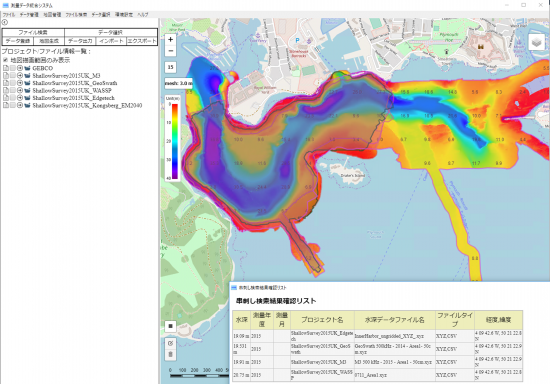
Task: Click the データ登録 button
Action: click(18, 41)
